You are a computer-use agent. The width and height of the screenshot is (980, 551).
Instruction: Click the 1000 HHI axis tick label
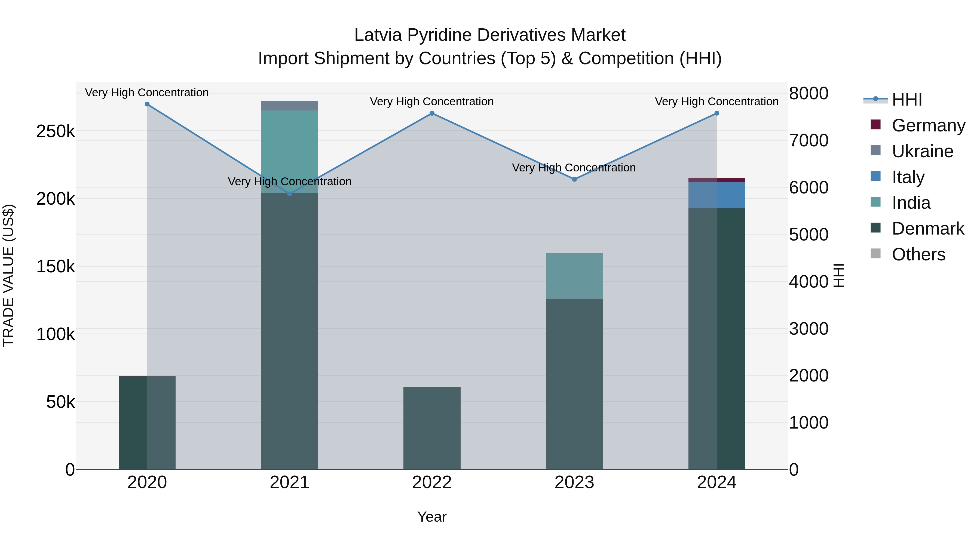pyautogui.click(x=809, y=423)
